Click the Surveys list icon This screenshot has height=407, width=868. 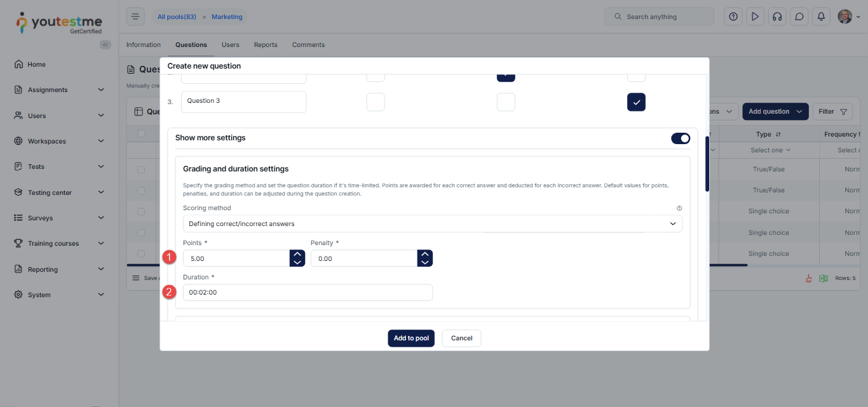click(x=18, y=218)
